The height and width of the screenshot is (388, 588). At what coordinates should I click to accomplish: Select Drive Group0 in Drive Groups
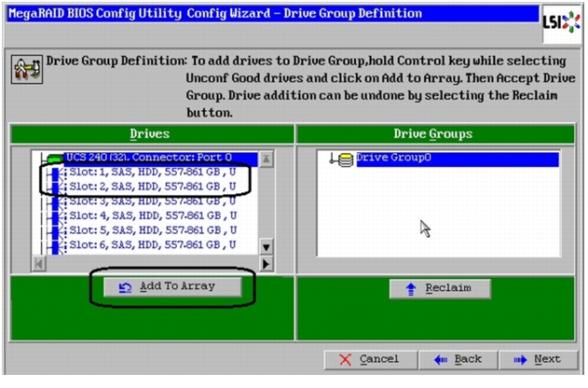tap(458, 158)
